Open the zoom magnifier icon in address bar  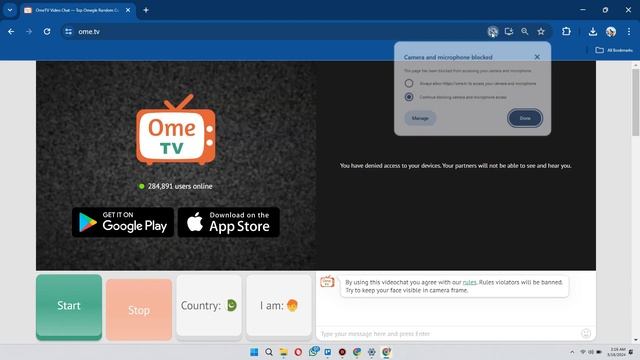click(x=524, y=31)
